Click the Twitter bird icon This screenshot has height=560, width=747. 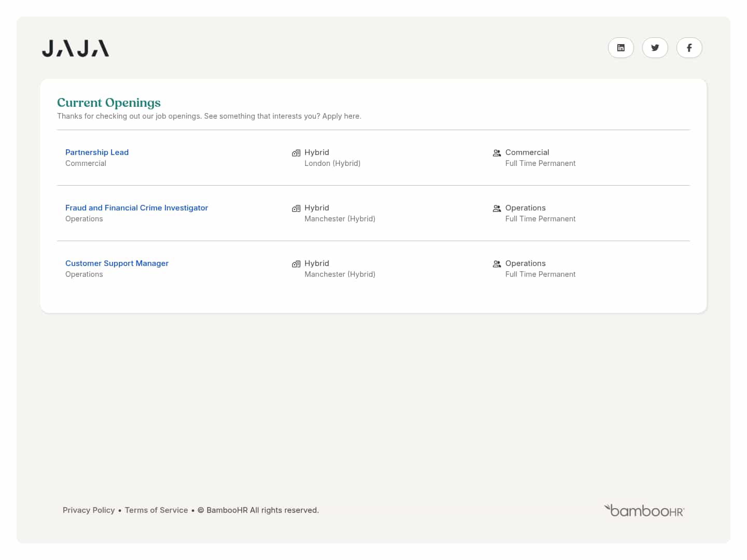[655, 48]
